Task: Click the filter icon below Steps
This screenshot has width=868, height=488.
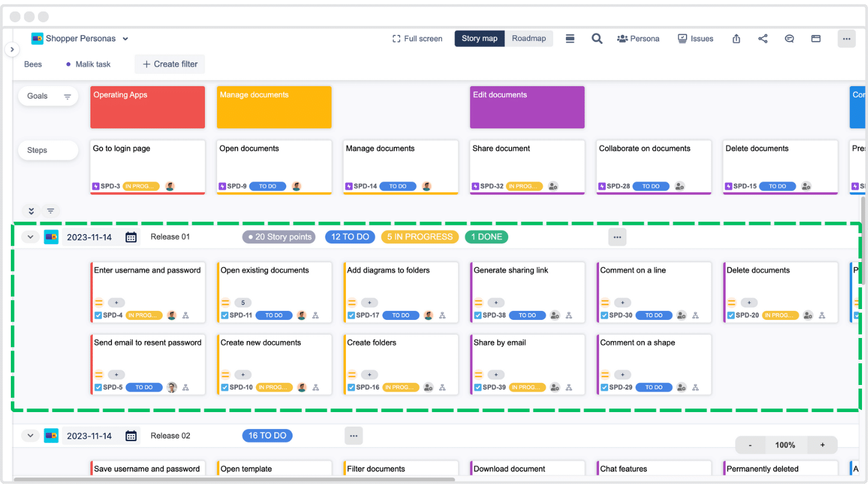Action: (x=51, y=211)
